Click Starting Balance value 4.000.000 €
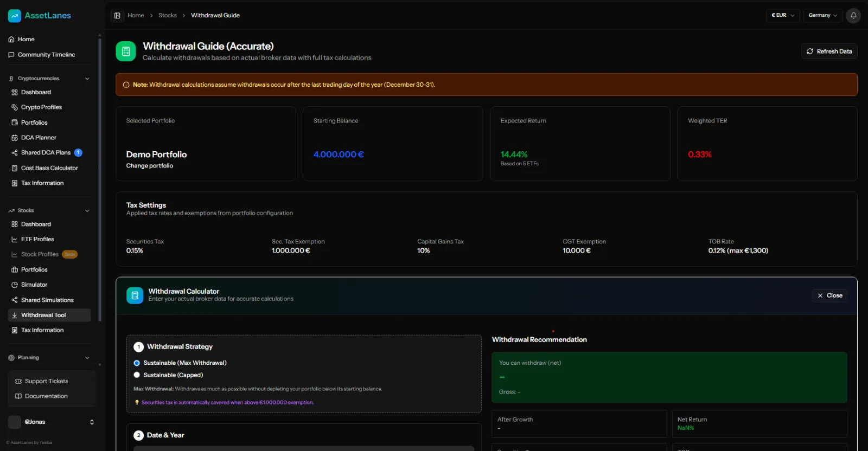The height and width of the screenshot is (451, 868). (339, 154)
